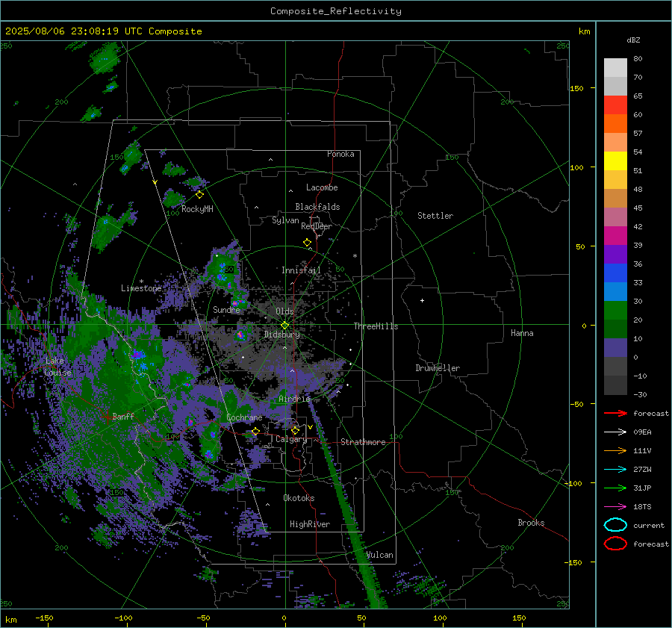Click the white 09EA arrow icon
The height and width of the screenshot is (628, 672).
tap(615, 432)
